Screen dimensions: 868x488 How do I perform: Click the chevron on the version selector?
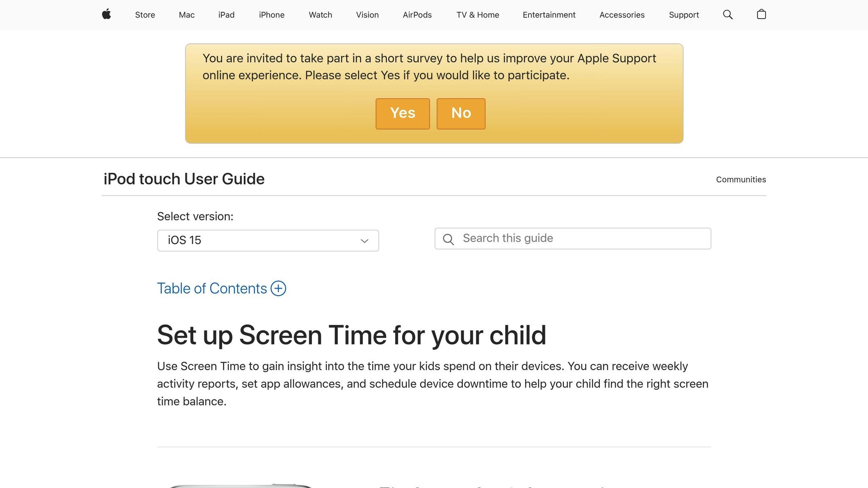coord(364,241)
